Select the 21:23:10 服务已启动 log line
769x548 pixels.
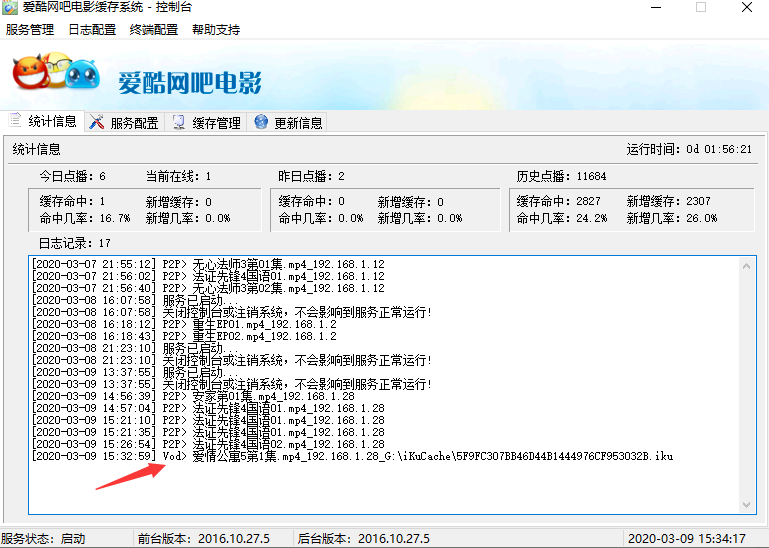tap(135, 348)
